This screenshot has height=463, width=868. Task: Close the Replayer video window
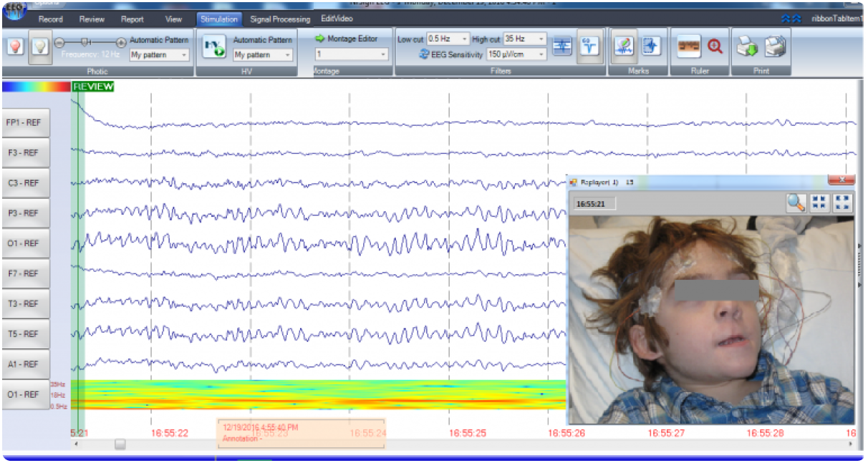coord(842,180)
